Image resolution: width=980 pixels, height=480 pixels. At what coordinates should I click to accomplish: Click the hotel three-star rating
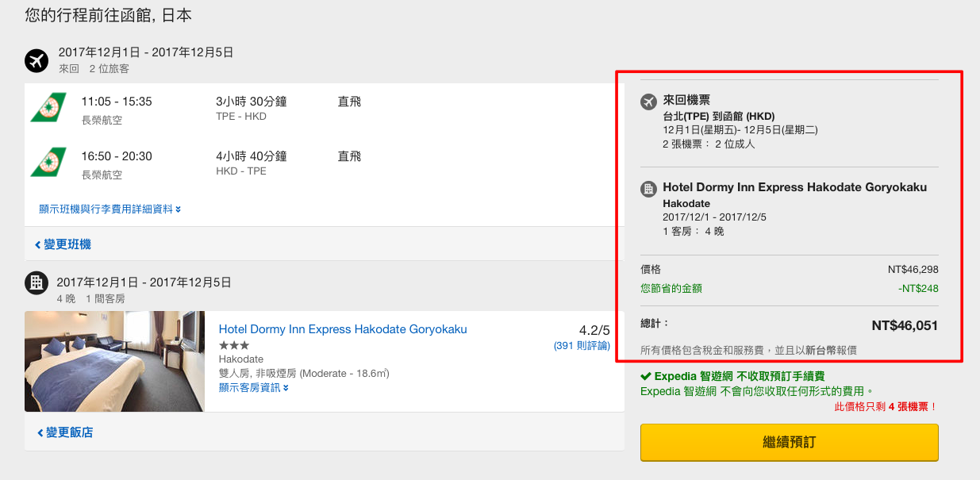(x=234, y=346)
